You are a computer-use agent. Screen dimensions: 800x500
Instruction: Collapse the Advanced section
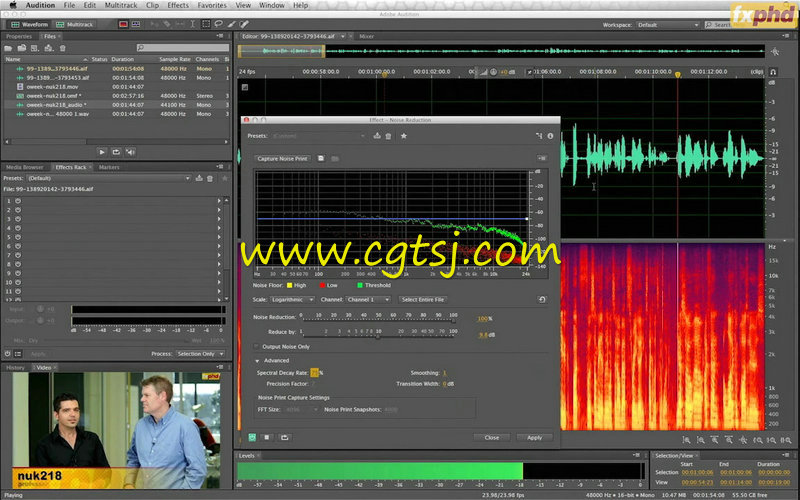click(257, 361)
